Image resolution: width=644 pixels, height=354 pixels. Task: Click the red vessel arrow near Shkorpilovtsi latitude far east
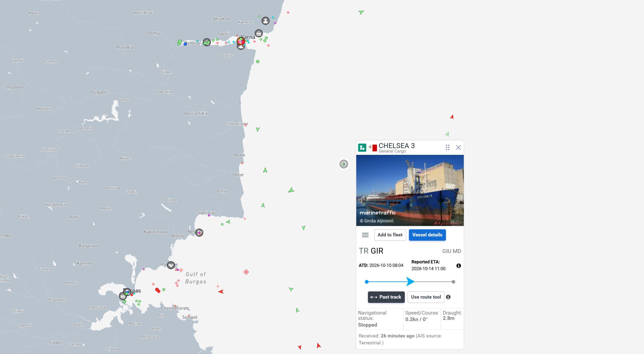[452, 117]
